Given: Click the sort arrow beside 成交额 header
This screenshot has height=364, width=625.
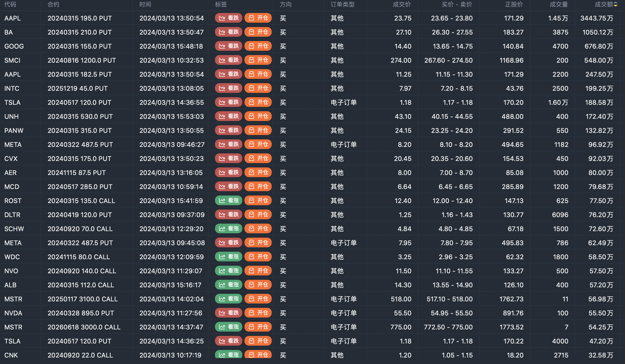Looking at the screenshot, I should click(616, 4).
